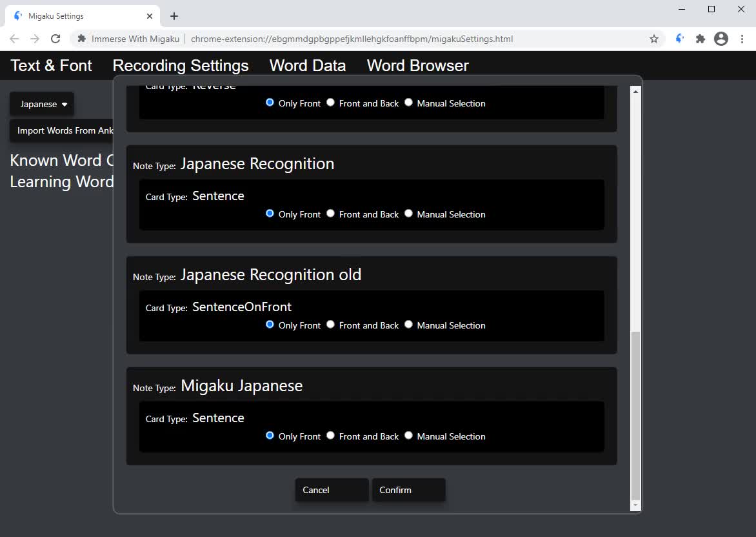Select Manual Selection for Reverse card
This screenshot has height=537, width=756.
(408, 102)
